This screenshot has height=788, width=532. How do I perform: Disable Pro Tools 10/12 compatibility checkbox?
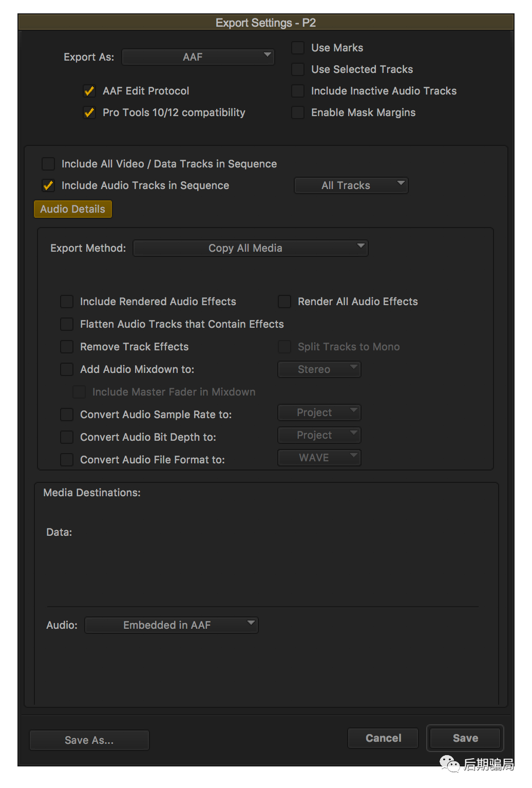[89, 112]
